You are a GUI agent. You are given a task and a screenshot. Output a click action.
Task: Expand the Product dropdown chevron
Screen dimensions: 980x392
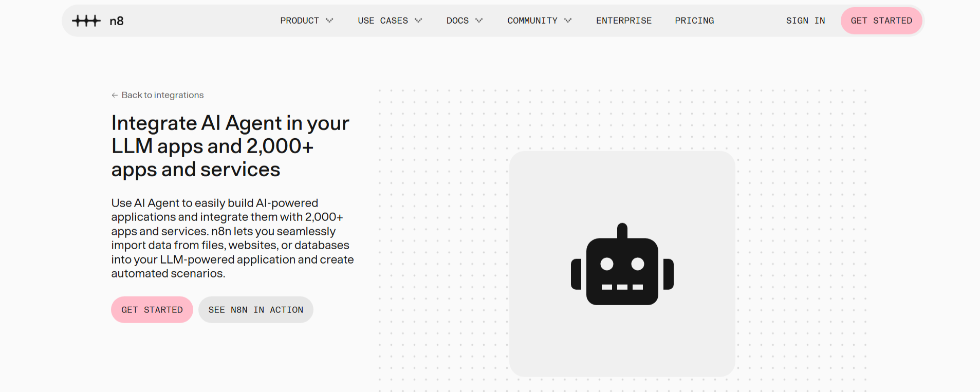click(x=329, y=21)
